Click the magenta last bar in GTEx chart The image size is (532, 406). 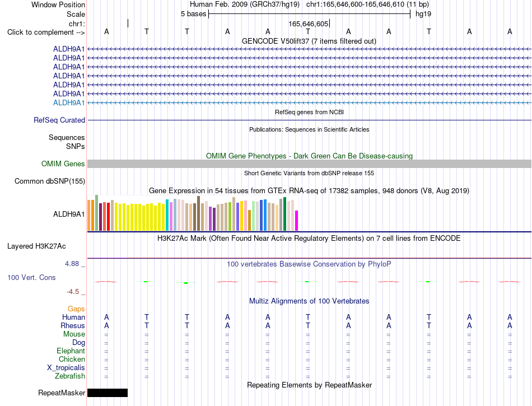point(297,221)
